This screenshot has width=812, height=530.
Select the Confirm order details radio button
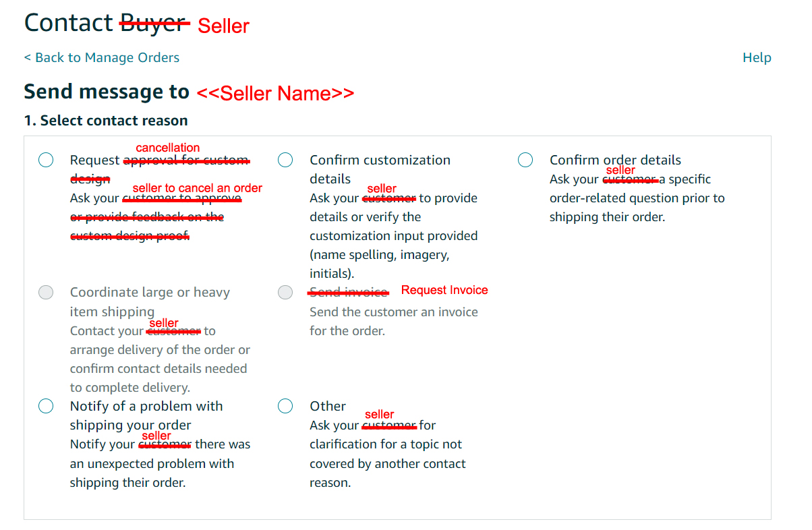525,160
